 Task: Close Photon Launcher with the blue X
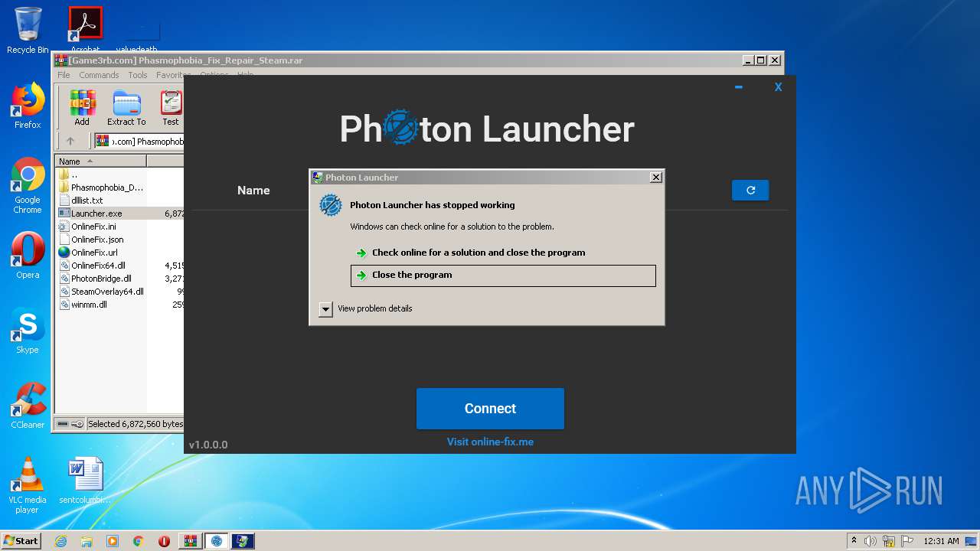pos(778,87)
